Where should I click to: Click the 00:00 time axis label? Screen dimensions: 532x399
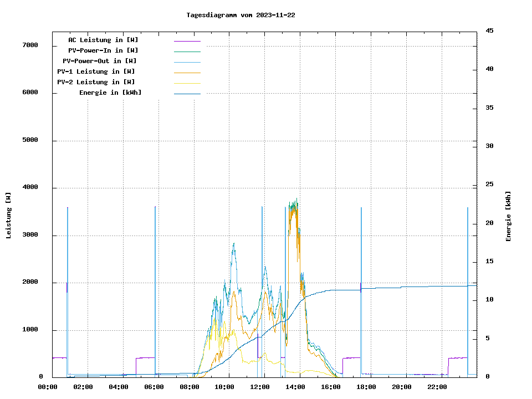(48, 387)
